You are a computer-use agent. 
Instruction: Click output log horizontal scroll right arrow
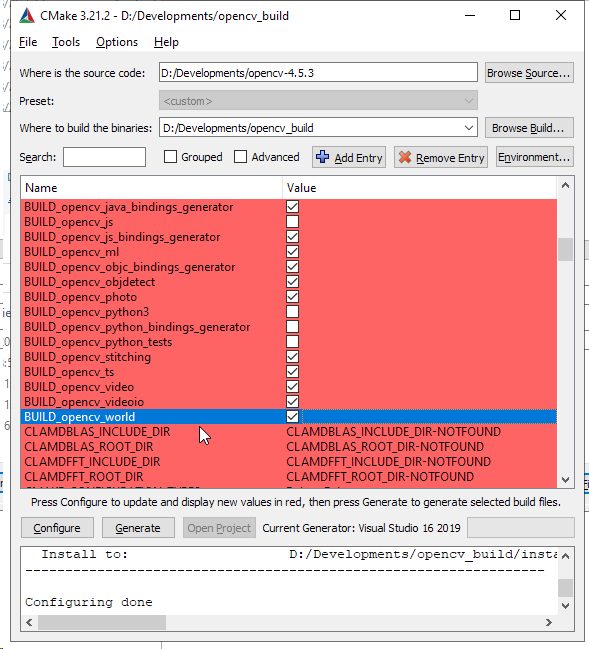[x=549, y=623]
